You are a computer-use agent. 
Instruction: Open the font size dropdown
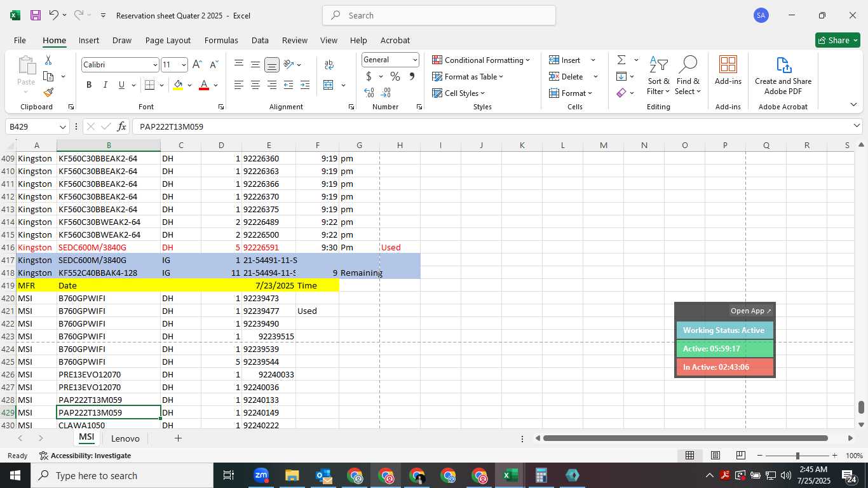[184, 65]
